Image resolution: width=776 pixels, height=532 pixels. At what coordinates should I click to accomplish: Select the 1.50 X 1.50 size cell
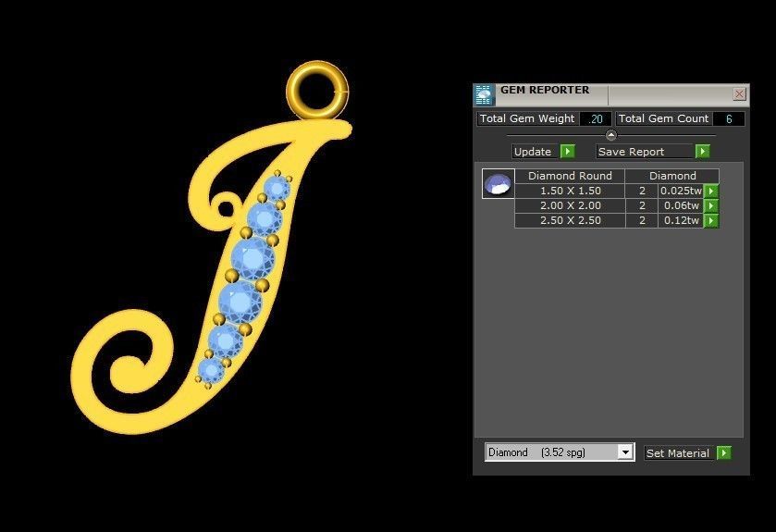[570, 191]
